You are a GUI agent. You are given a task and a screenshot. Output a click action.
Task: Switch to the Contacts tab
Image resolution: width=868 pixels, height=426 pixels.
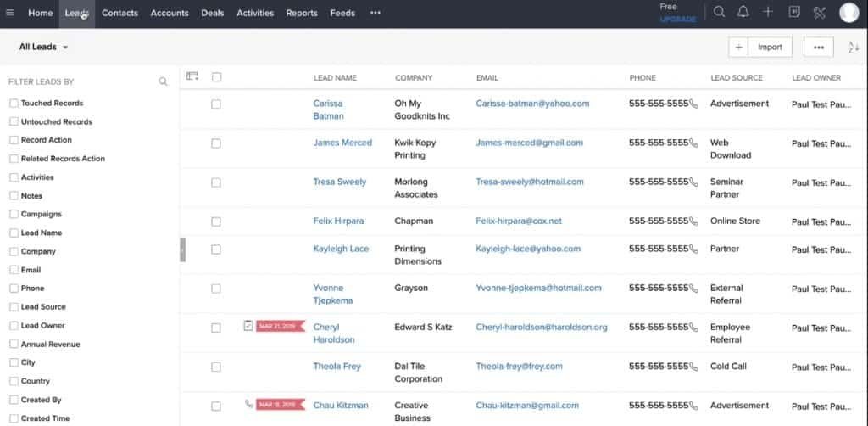click(x=120, y=13)
